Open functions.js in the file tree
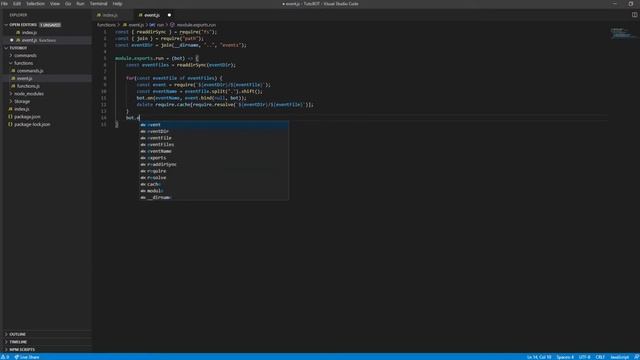 28,86
